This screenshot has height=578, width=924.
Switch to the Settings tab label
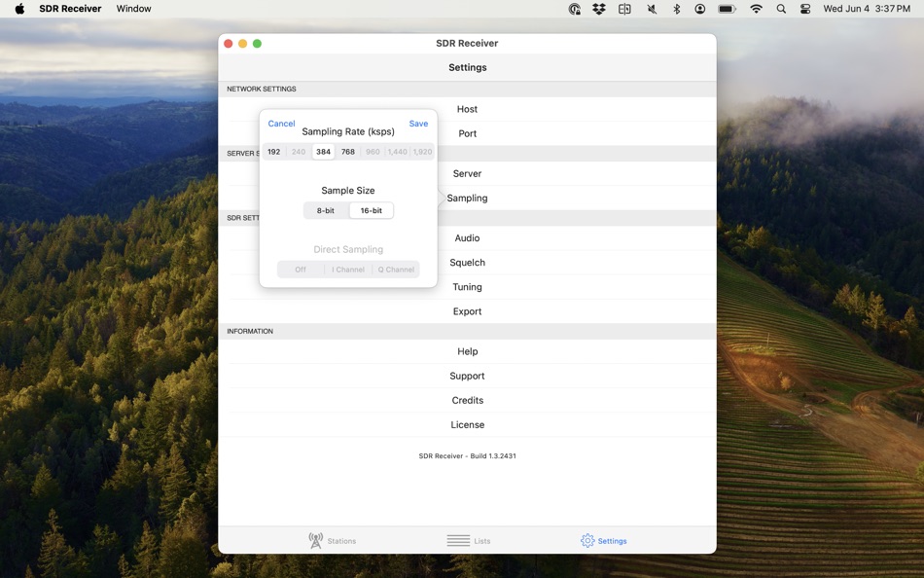click(612, 541)
